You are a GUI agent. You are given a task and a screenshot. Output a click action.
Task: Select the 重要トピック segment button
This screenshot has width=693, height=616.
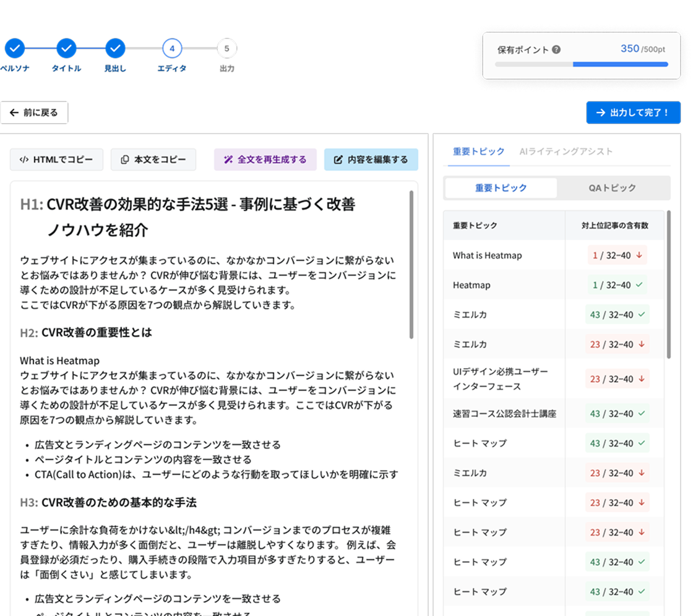[x=501, y=188]
